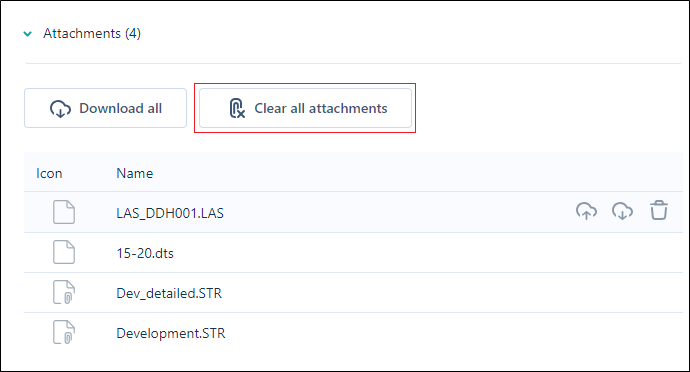Select the 15-20.dts file name
Screen dimensions: 690x372
pyautogui.click(x=145, y=253)
